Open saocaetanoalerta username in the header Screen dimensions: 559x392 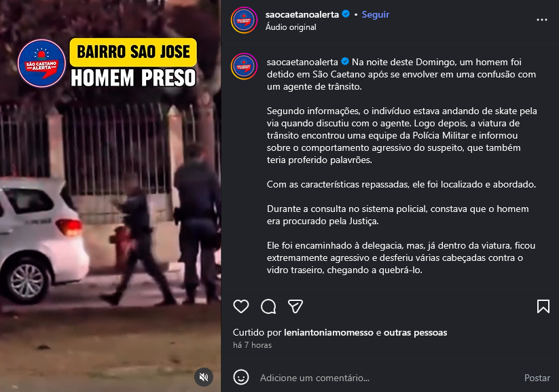(x=302, y=15)
